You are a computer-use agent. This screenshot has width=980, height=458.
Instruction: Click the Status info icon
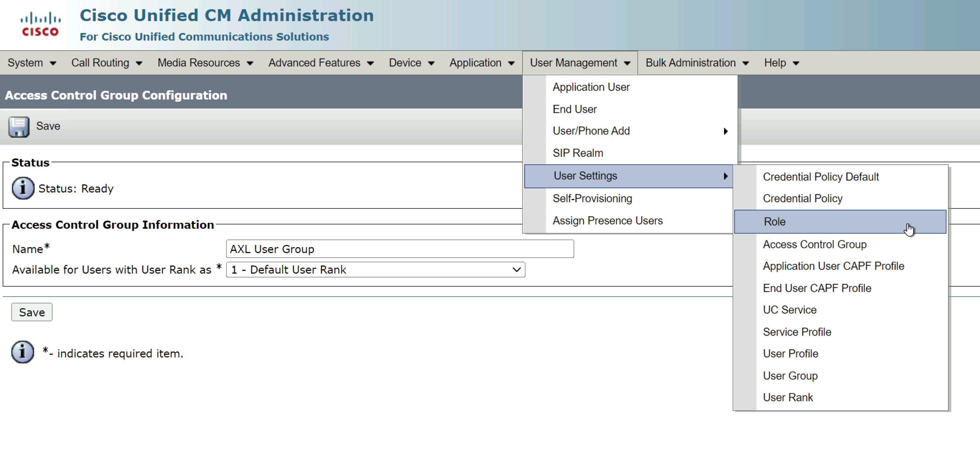point(23,188)
